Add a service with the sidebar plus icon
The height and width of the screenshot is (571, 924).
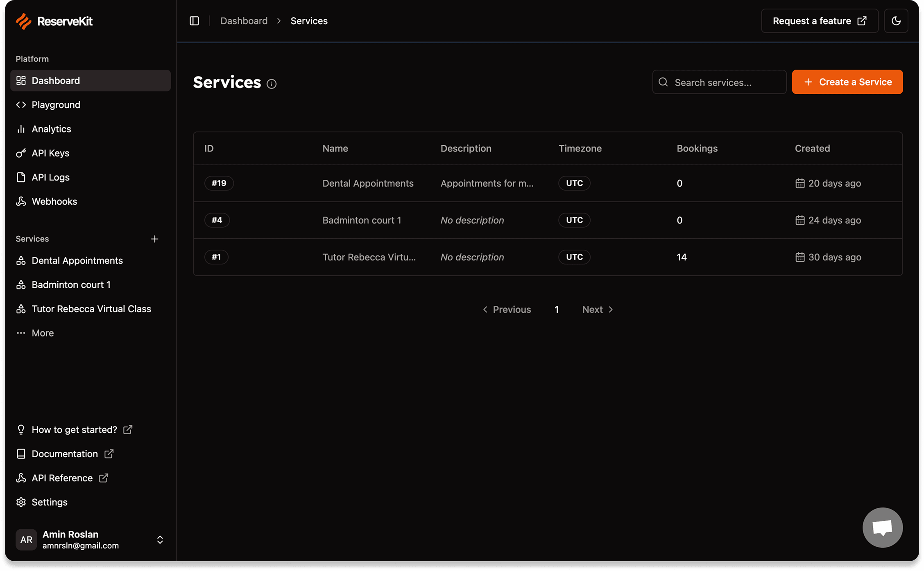(x=154, y=239)
